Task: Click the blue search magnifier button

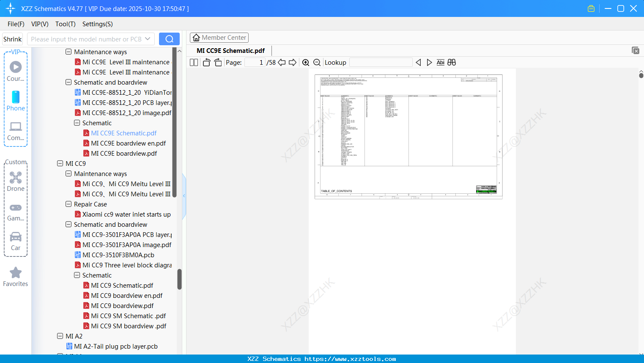Action: coord(169,39)
